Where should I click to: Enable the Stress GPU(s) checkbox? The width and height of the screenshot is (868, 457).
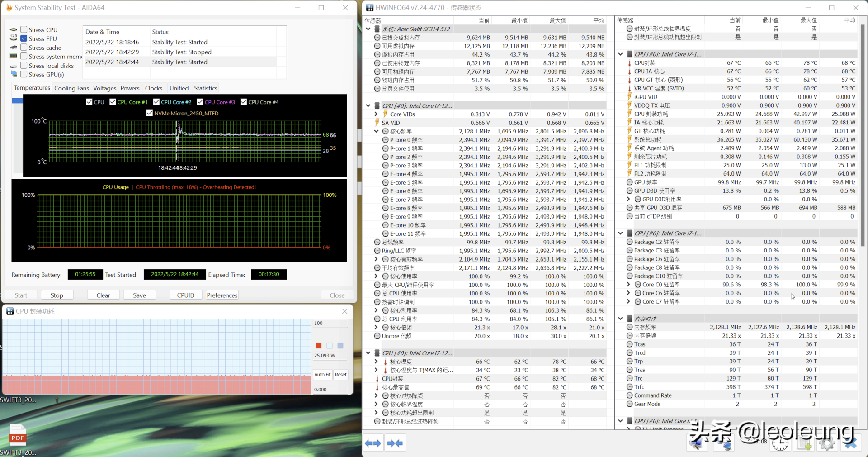[24, 74]
